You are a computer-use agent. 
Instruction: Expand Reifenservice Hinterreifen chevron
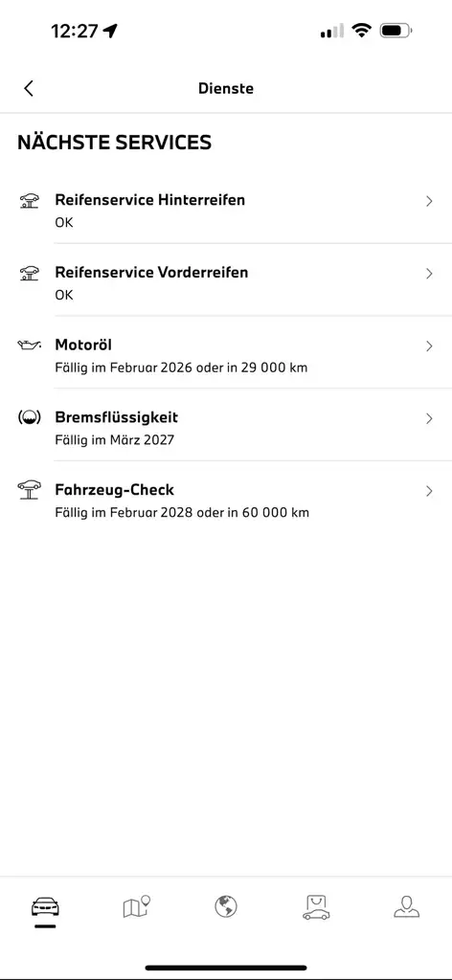click(x=429, y=201)
